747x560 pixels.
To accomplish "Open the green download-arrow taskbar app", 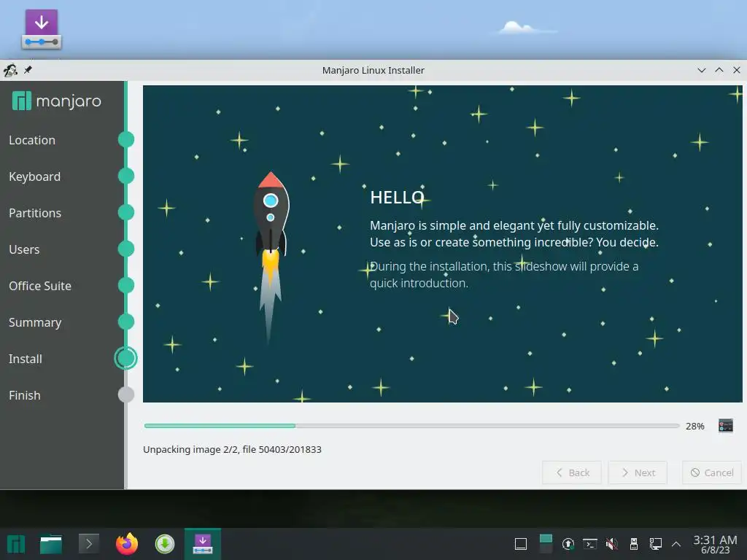I will [x=165, y=544].
